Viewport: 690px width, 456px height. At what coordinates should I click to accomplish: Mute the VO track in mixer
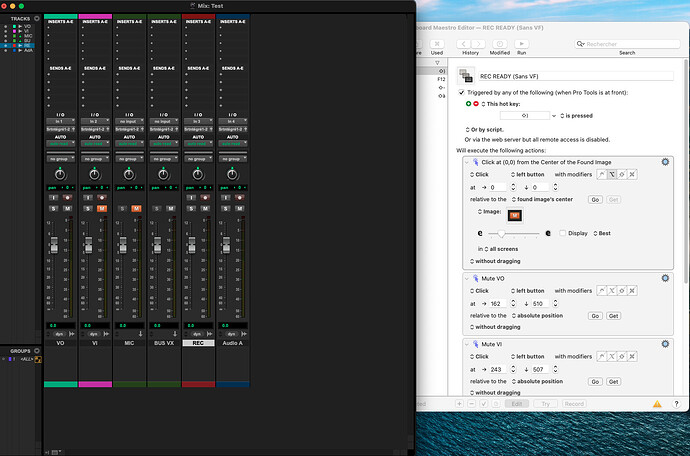pos(67,208)
